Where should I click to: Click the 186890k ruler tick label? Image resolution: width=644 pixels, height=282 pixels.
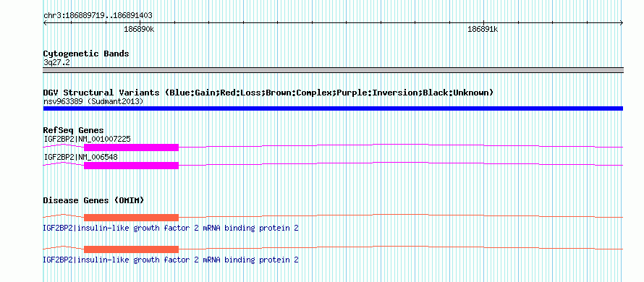139,29
